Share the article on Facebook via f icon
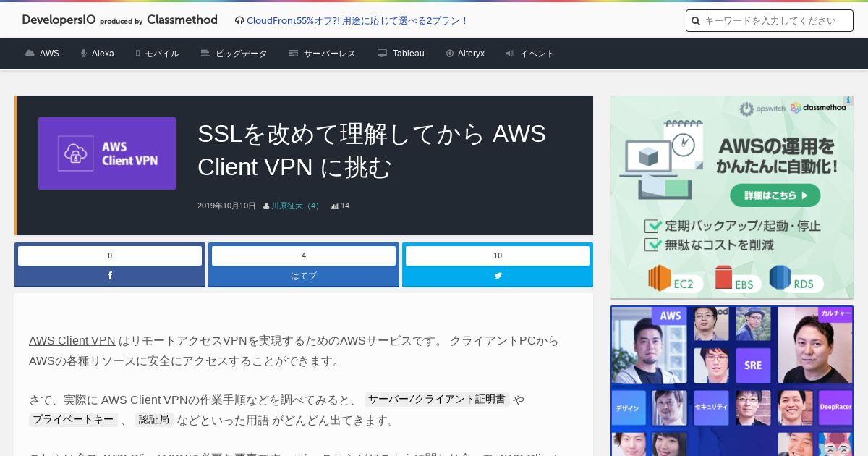 click(x=110, y=276)
